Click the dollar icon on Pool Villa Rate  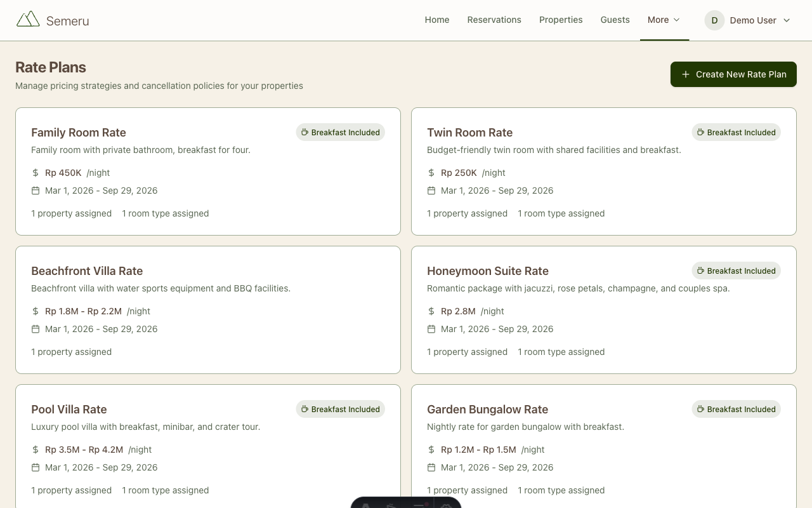pyautogui.click(x=36, y=450)
